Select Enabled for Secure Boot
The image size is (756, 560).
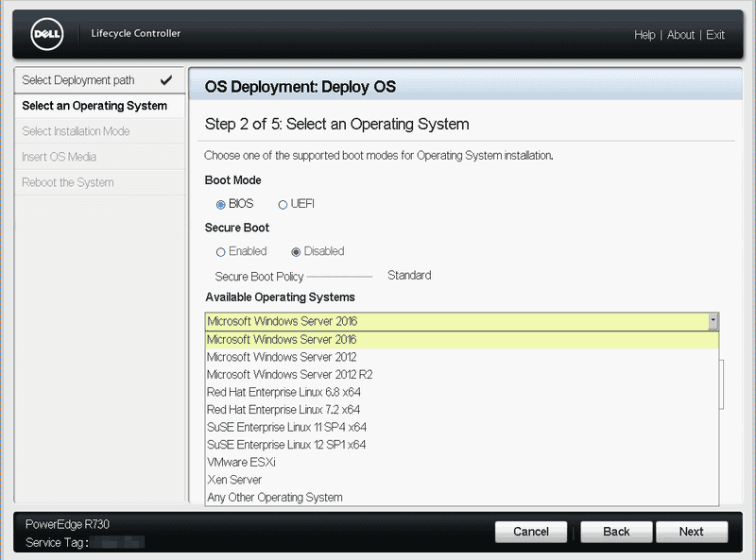click(221, 251)
